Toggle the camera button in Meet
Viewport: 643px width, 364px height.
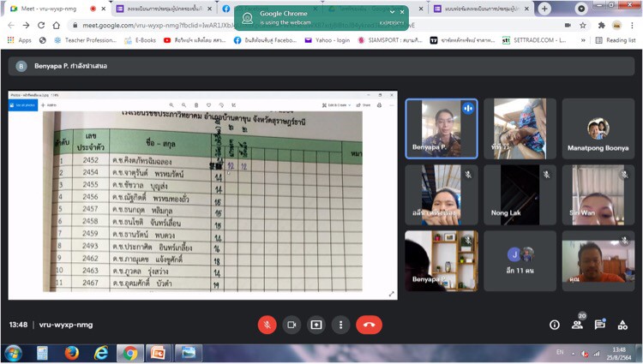[x=291, y=325]
